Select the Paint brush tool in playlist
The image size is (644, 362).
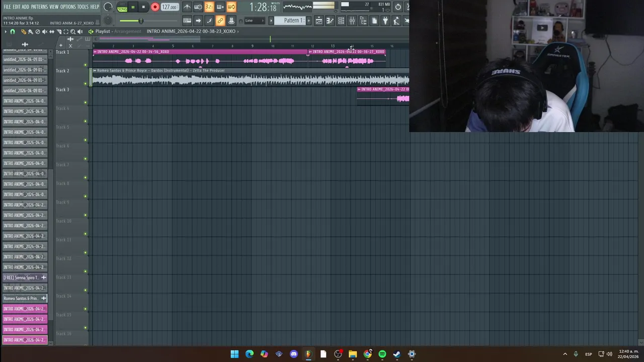(31, 32)
